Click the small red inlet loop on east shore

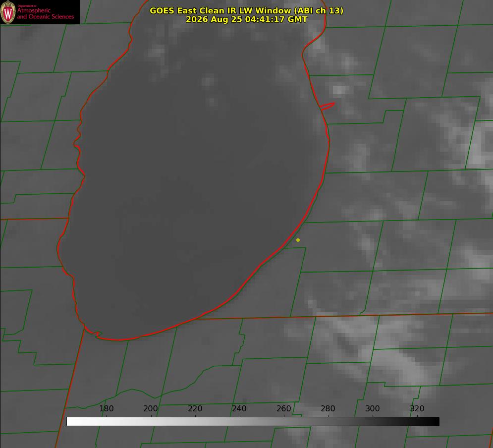point(327,106)
